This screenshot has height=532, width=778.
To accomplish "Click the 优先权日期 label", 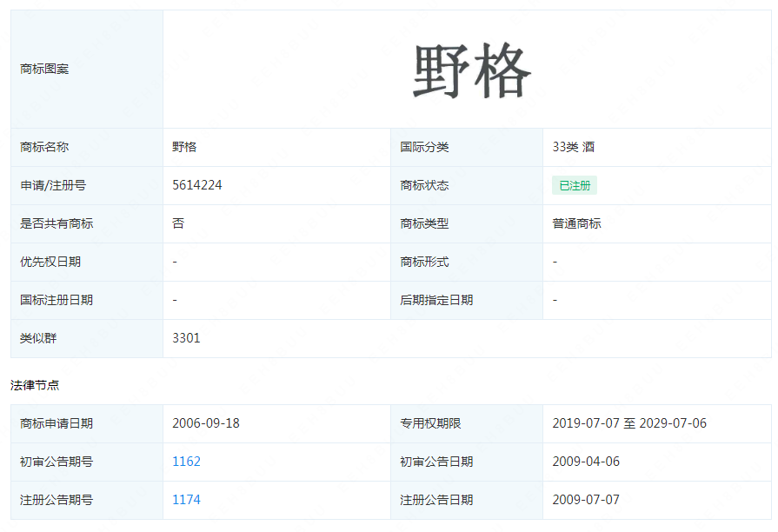I will click(x=50, y=262).
